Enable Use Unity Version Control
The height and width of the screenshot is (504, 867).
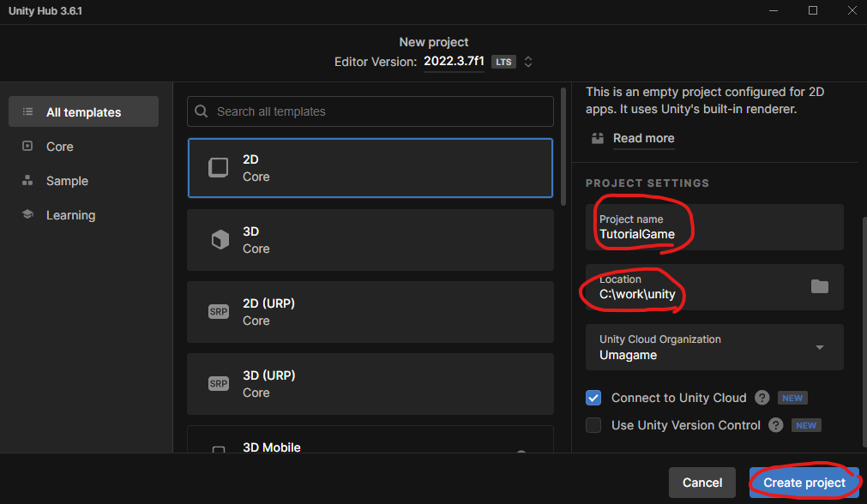(593, 425)
